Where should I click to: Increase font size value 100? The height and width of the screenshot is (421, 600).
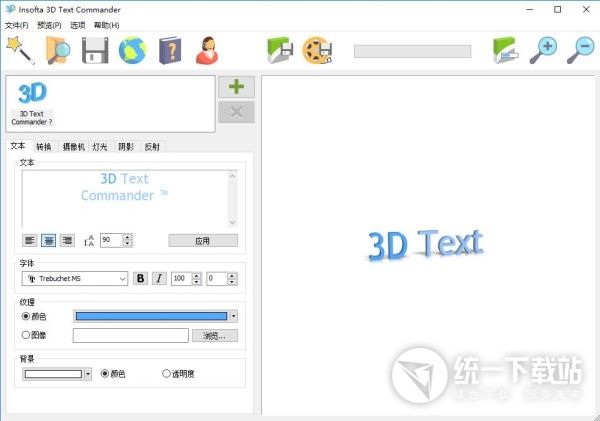click(x=197, y=275)
